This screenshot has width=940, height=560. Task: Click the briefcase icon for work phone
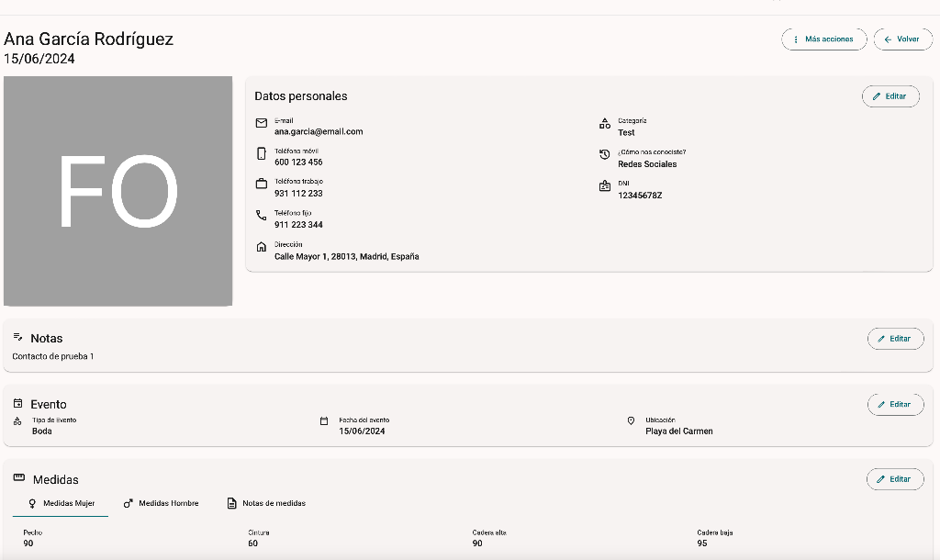click(x=262, y=185)
